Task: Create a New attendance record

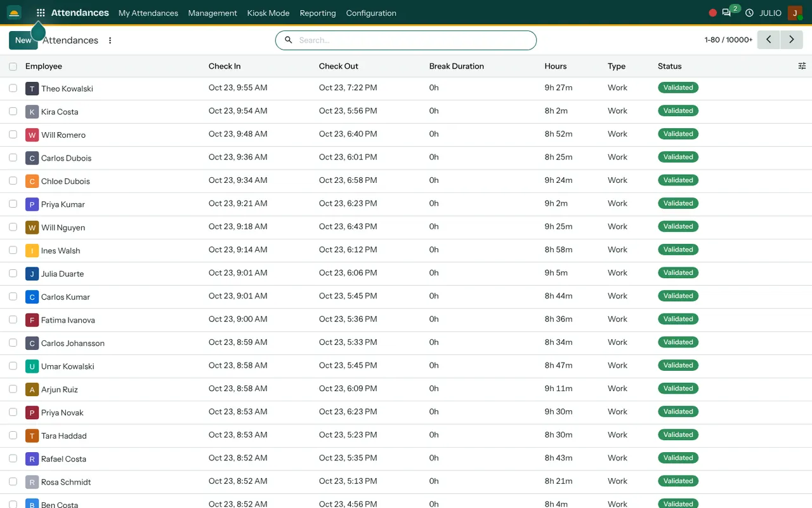Action: (23, 40)
